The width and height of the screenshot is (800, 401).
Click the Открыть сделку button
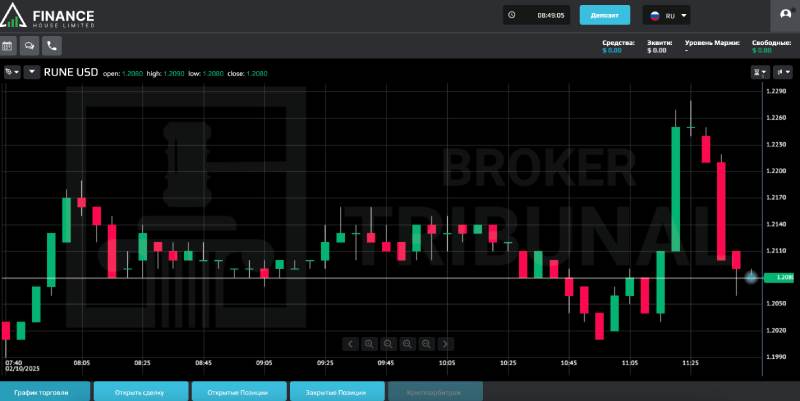[141, 392]
